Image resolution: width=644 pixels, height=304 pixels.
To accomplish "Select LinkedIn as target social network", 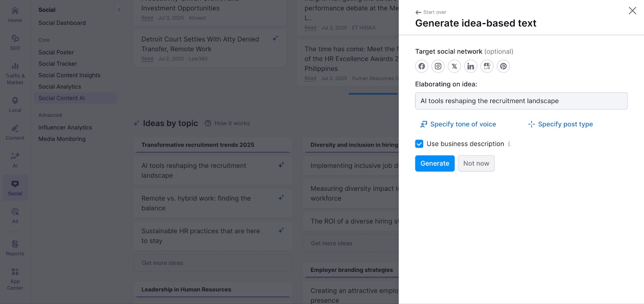I will pos(471,66).
